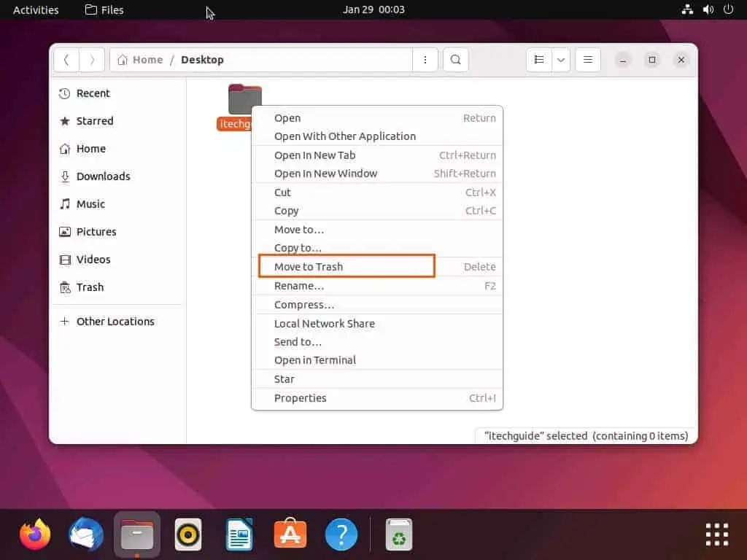This screenshot has width=747, height=560.
Task: Choose Rename from the context menu
Action: pos(299,285)
